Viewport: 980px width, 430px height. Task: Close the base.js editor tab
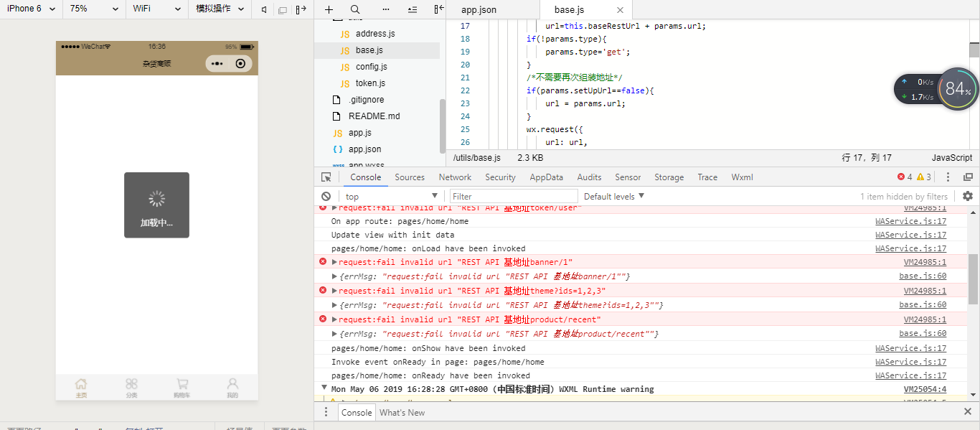coord(621,10)
